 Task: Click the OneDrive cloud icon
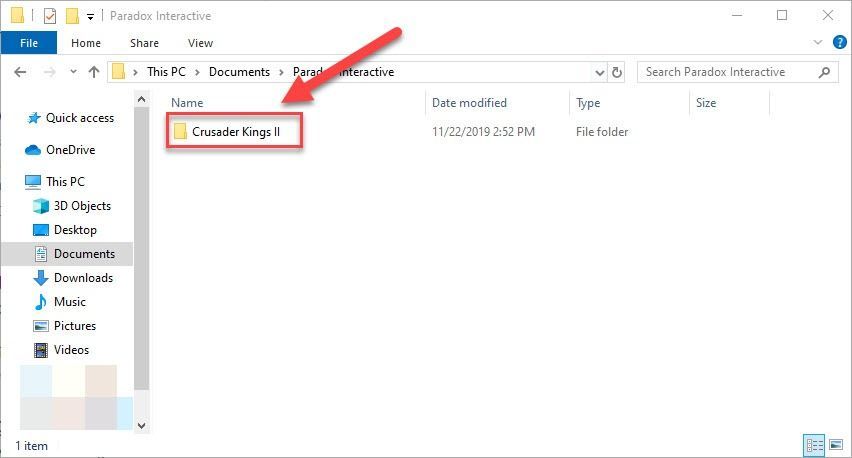pyautogui.click(x=33, y=150)
